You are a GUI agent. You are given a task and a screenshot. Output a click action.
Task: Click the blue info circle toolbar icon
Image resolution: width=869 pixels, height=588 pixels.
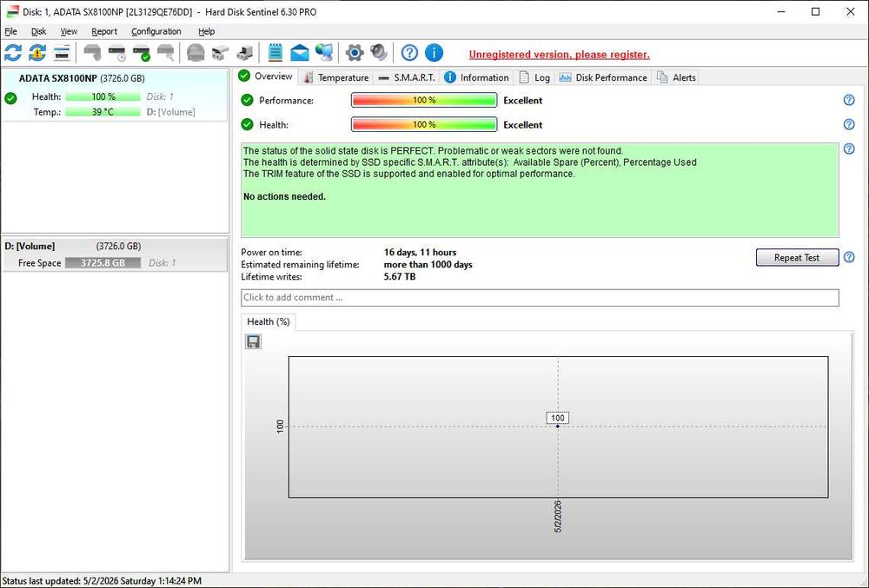coord(434,53)
